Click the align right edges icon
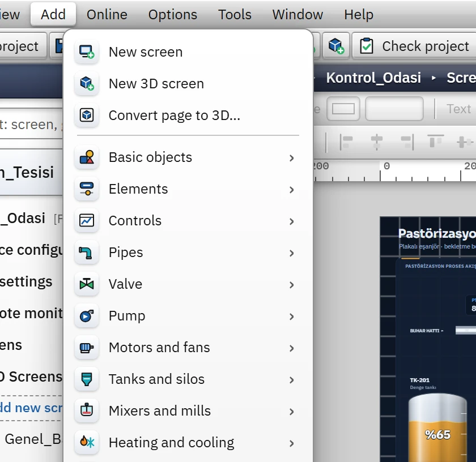This screenshot has height=462, width=476. (x=407, y=143)
